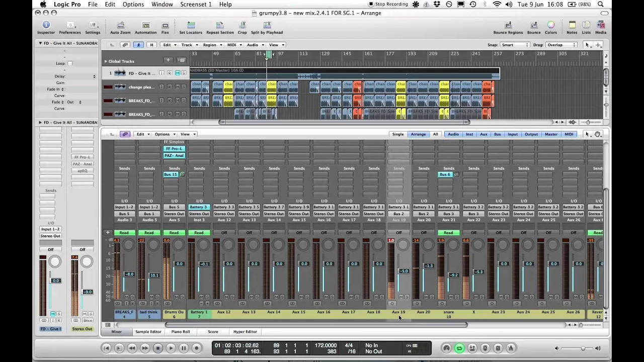Click the Pause transport button
Viewport: 644px width, 362px height.
pos(184,348)
